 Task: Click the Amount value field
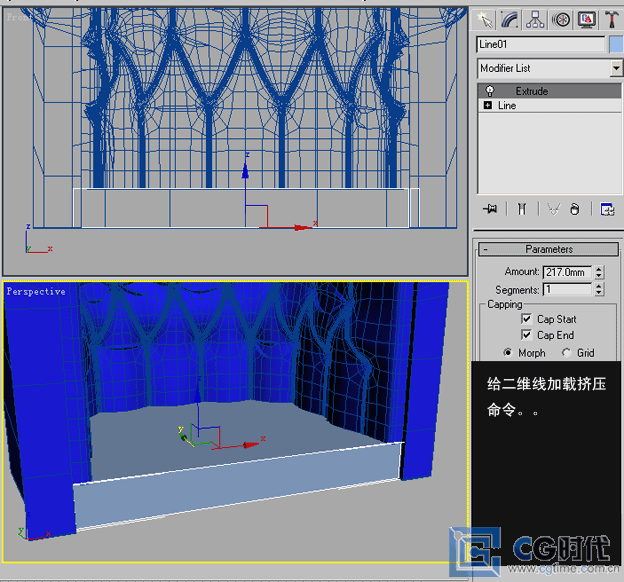(x=567, y=272)
